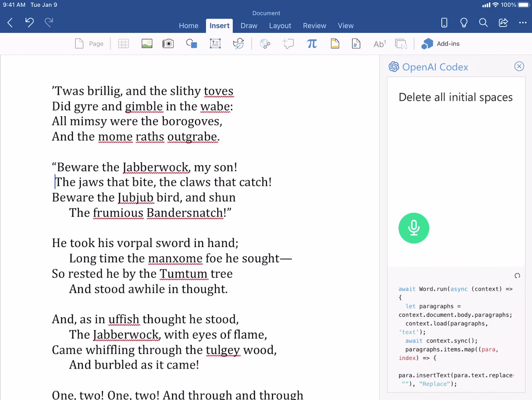Toggle mobile view phone icon
Screen dimensions: 532x400
444,23
